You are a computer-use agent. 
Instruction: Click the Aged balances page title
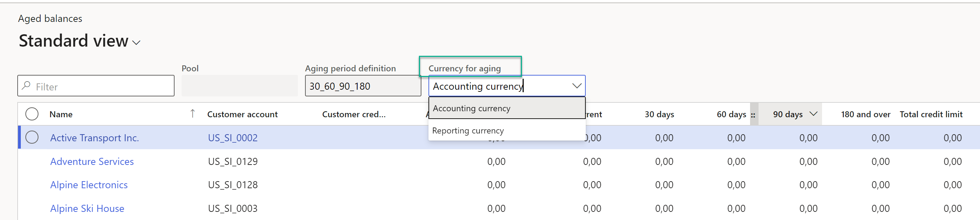(x=50, y=18)
